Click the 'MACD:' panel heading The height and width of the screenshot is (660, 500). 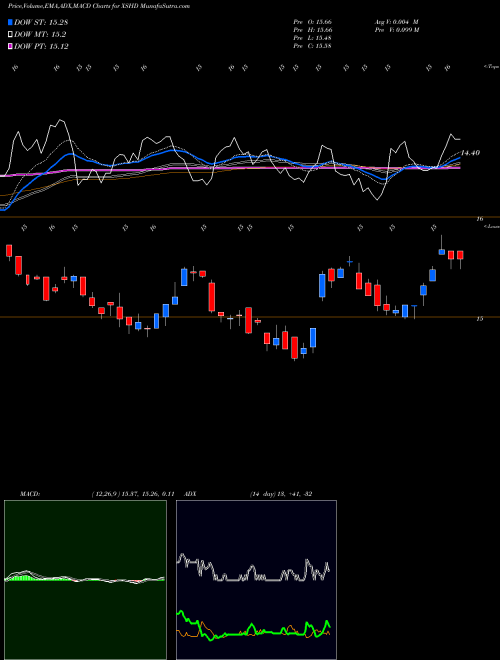(x=30, y=494)
